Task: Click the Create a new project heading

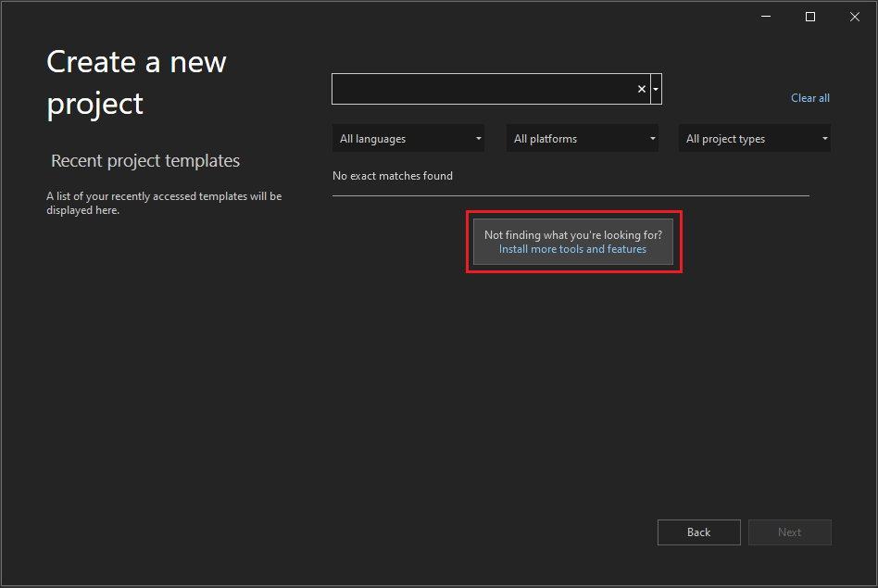Action: [x=136, y=81]
